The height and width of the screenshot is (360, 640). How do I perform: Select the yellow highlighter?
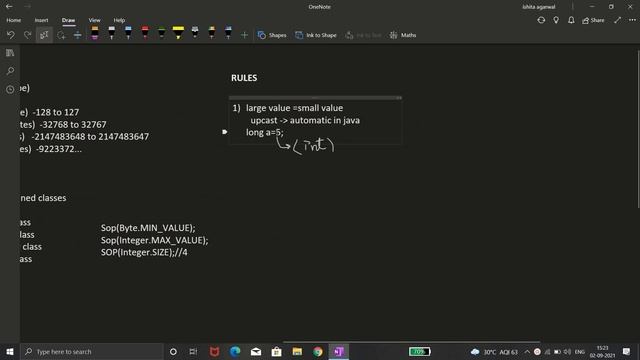click(x=178, y=33)
